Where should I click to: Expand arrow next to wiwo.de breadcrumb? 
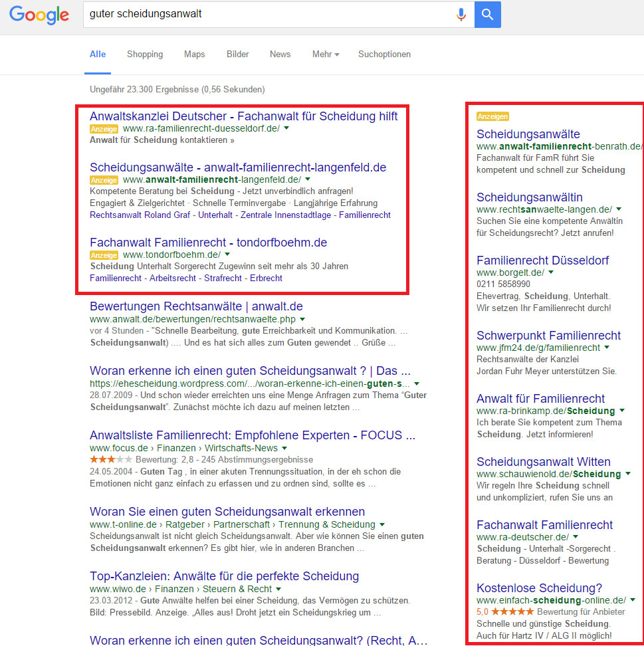tap(278, 589)
